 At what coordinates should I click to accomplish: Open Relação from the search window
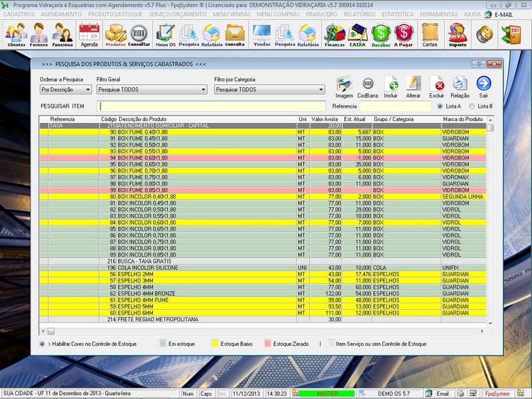pos(460,86)
